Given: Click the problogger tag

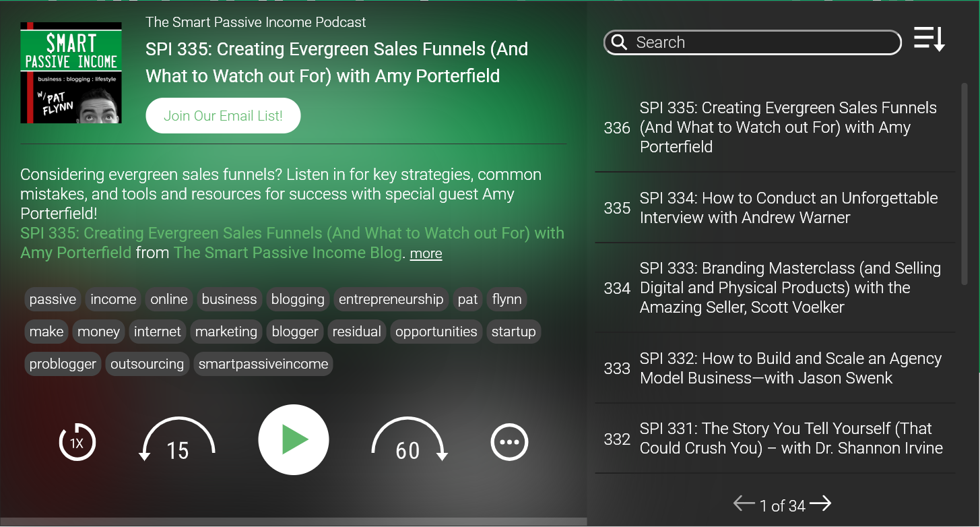Looking at the screenshot, I should click(x=63, y=364).
